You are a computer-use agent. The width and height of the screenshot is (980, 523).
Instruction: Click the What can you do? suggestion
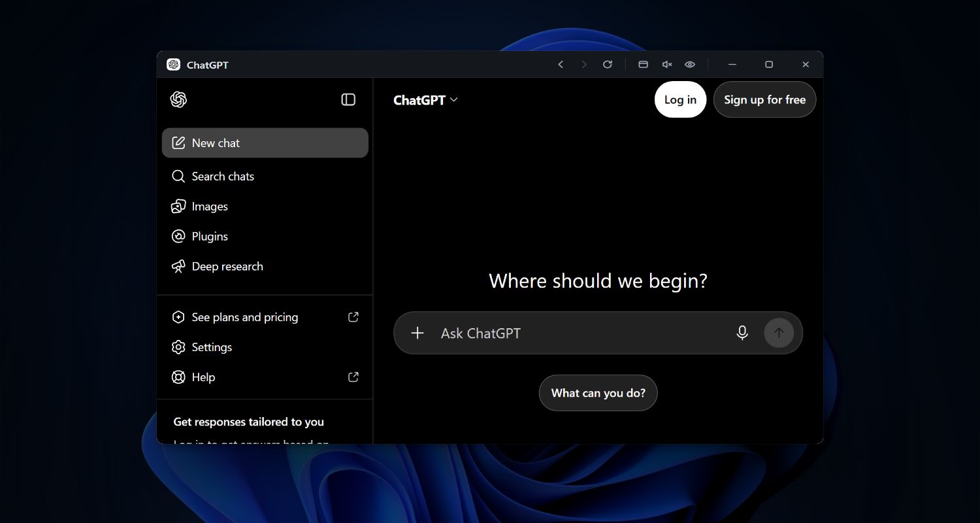coord(598,393)
